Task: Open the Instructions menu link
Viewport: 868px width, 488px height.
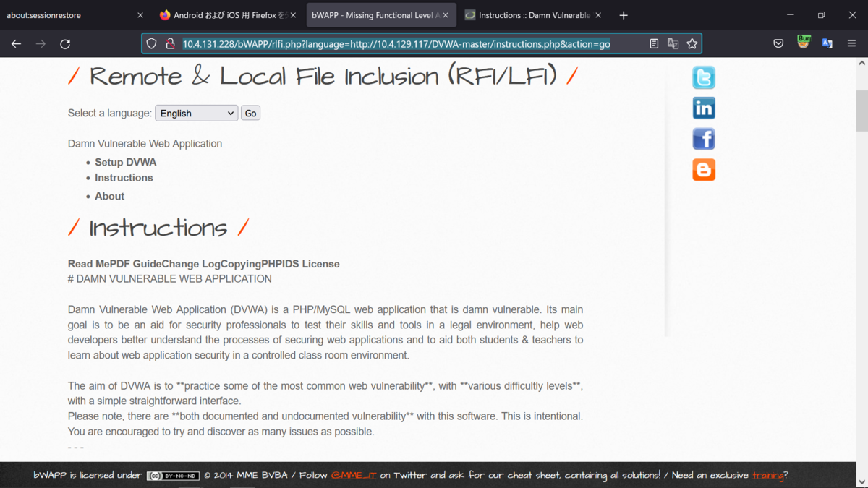Action: point(124,177)
